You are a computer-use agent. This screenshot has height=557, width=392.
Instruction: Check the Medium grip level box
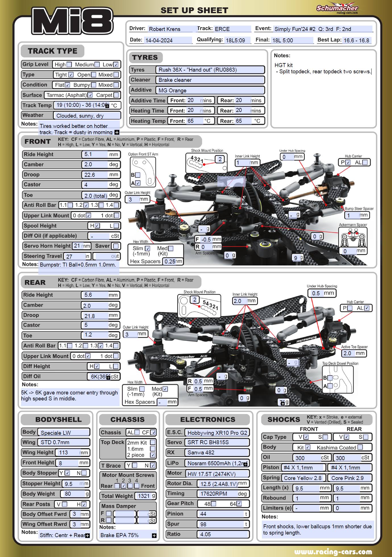[x=97, y=65]
